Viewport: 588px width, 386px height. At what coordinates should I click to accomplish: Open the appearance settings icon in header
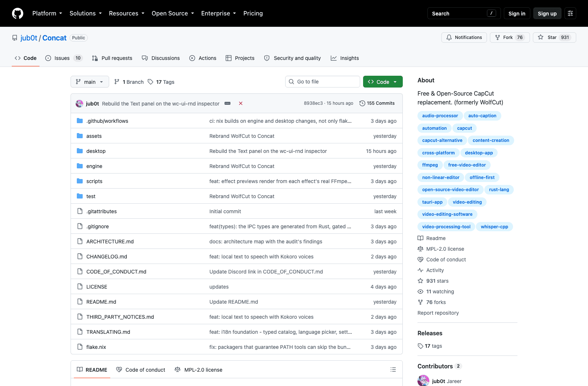tap(570, 13)
